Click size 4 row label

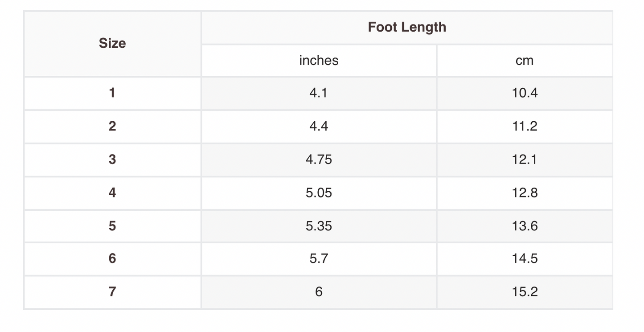112,193
